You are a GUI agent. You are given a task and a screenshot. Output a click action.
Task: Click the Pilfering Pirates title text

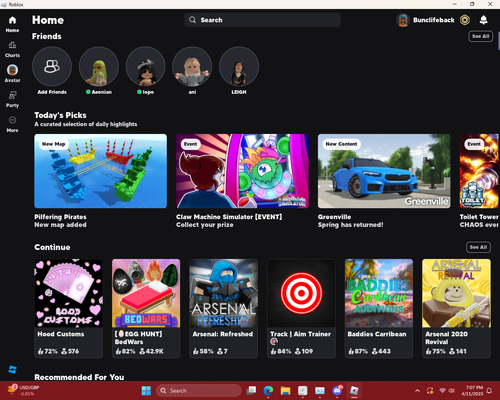coord(60,217)
